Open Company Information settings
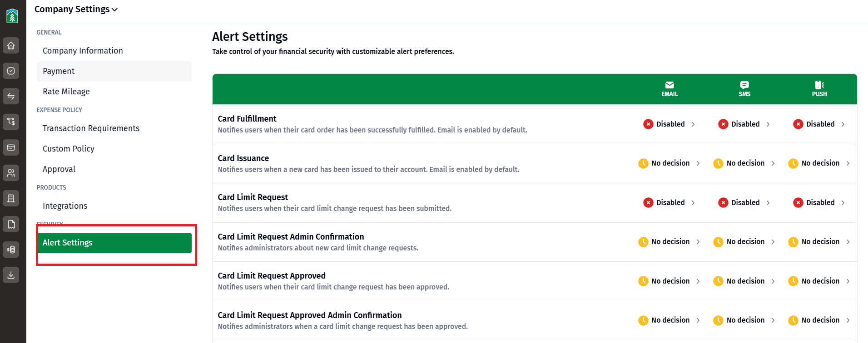 point(114,51)
